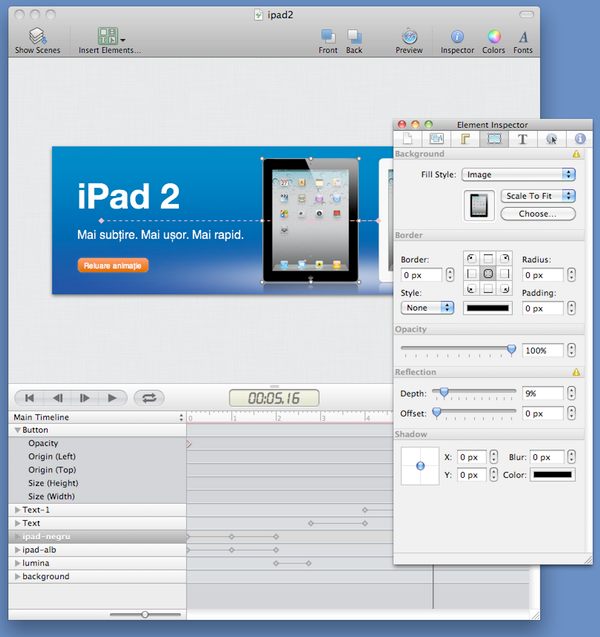Select the Element inspector tab

494,139
